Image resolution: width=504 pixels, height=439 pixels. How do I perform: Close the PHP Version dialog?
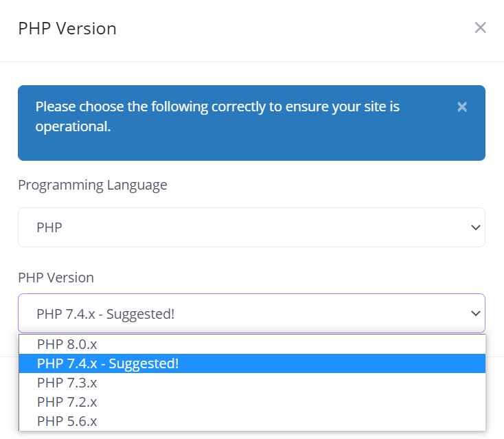point(480,27)
